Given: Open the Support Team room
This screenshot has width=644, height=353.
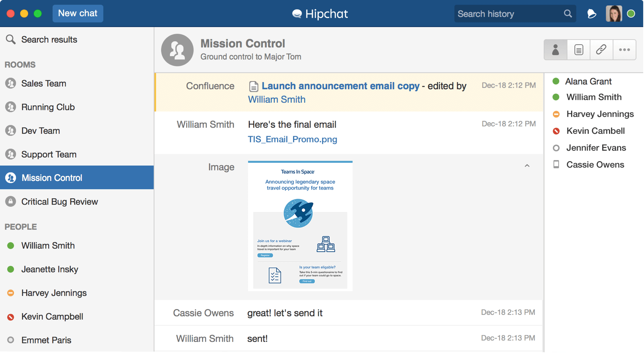Looking at the screenshot, I should coord(77,154).
